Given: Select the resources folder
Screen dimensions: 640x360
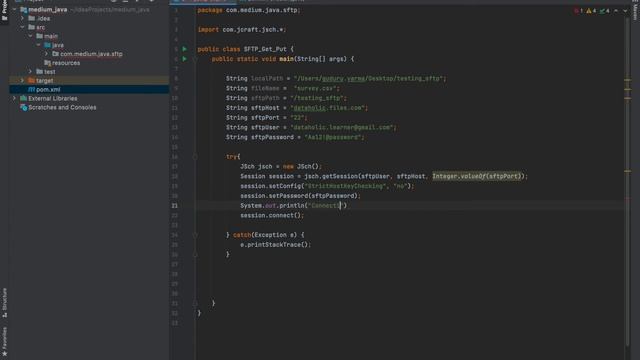Looking at the screenshot, I should click(66, 63).
